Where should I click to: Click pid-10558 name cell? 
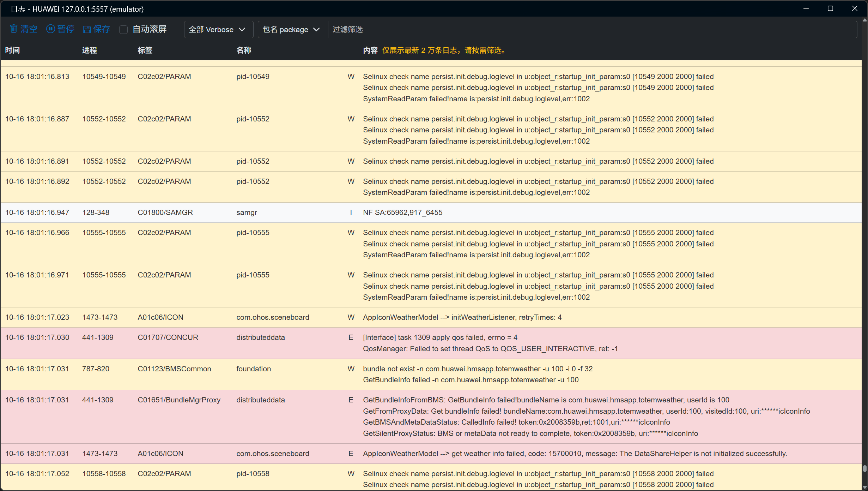click(x=253, y=474)
